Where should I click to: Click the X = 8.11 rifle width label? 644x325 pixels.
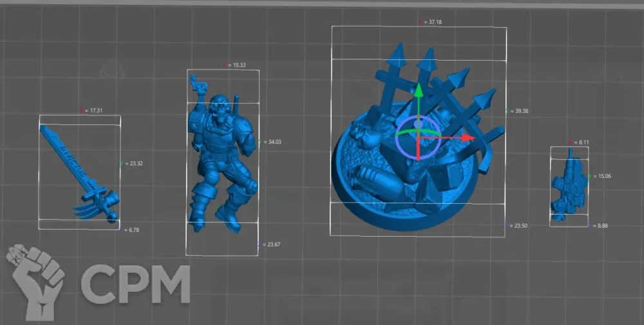pos(579,142)
